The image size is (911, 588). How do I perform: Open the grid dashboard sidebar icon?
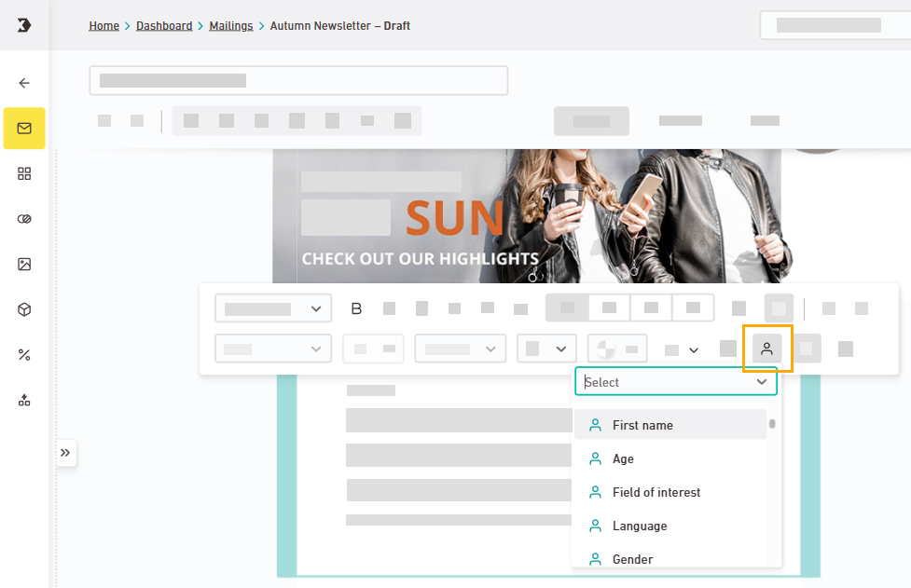point(24,173)
